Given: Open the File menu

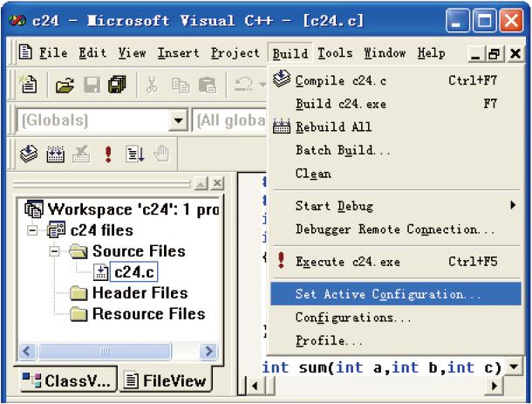Looking at the screenshot, I should tap(53, 53).
